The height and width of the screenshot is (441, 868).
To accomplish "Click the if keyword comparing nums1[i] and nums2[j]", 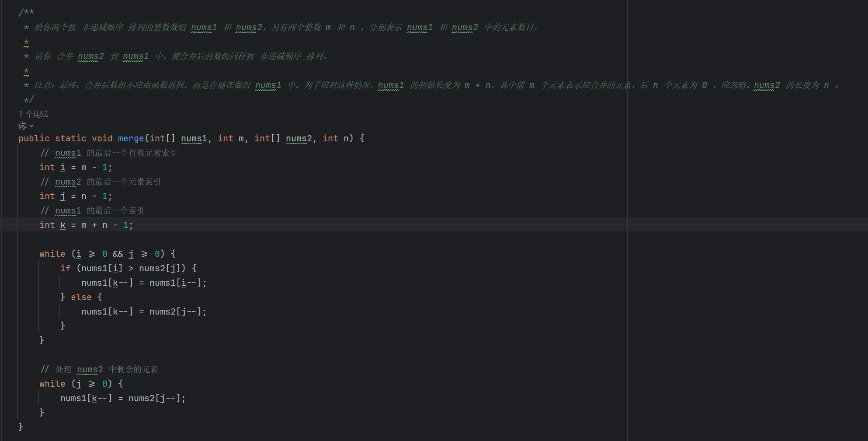I will click(66, 269).
